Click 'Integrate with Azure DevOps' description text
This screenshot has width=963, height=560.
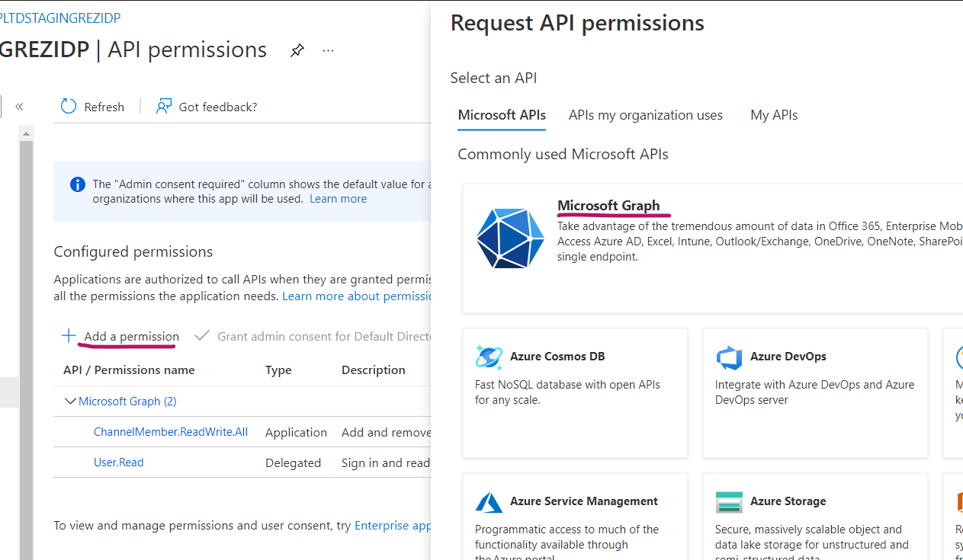click(814, 392)
